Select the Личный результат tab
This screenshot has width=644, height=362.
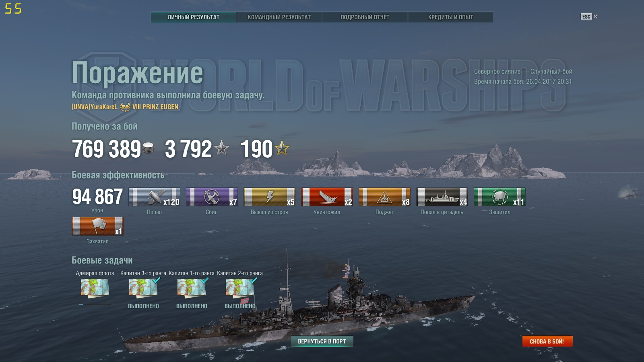194,17
